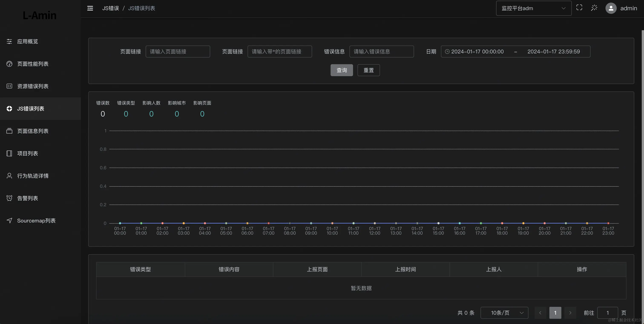Toggle fullscreen mode icon
The image size is (644, 324).
pyautogui.click(x=579, y=8)
